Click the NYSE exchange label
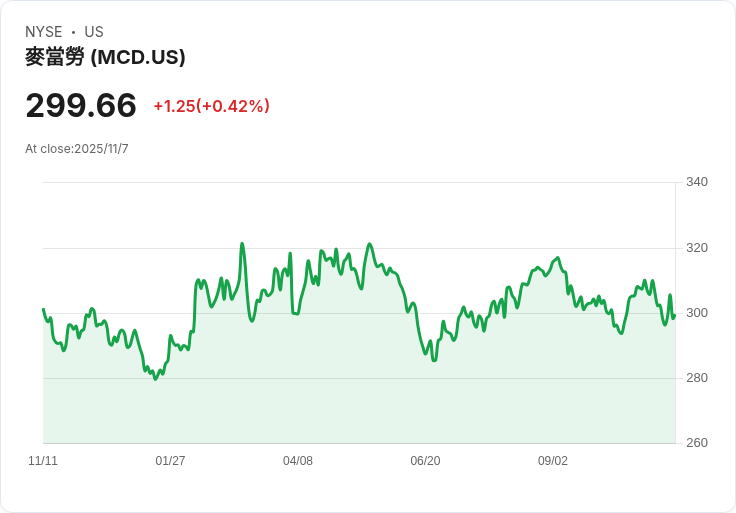 [x=44, y=32]
